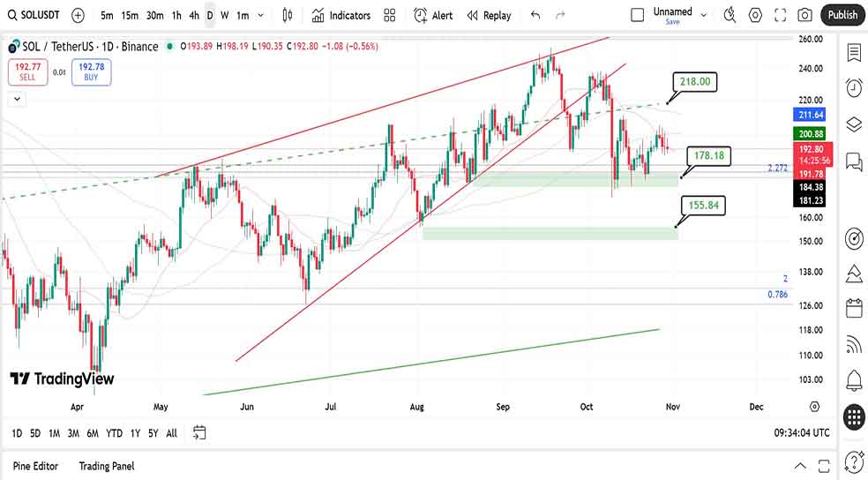Open go-to-date calendar icon
The width and height of the screenshot is (868, 480).
coord(199,432)
